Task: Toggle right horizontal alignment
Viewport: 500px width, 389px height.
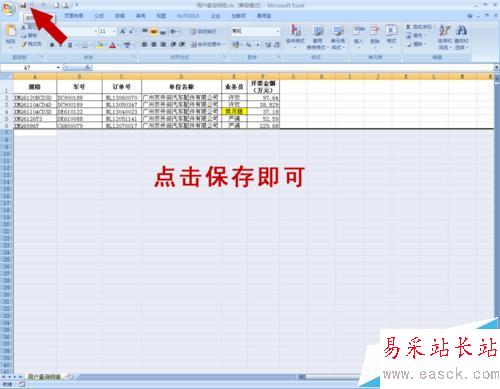Action: (163, 44)
